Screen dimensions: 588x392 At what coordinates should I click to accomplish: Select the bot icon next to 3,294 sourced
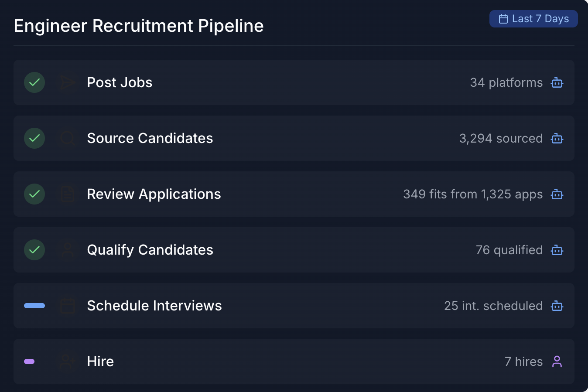pyautogui.click(x=557, y=138)
